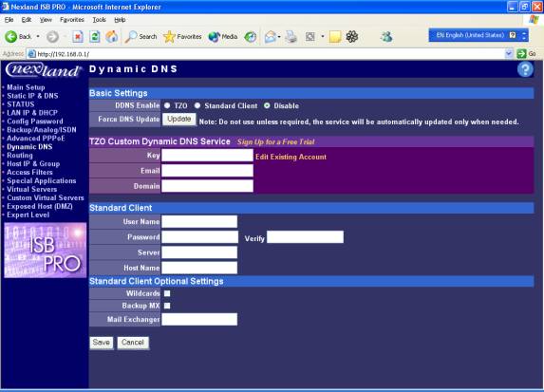This screenshot has width=544, height=392.
Task: Open the Edit Existing Account link
Action: click(x=291, y=157)
